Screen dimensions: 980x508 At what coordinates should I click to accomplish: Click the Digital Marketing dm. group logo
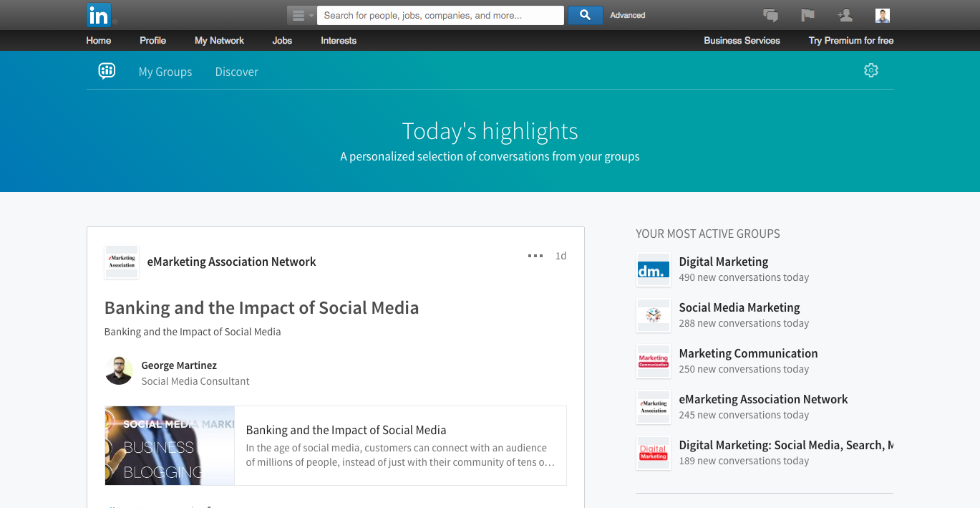pos(654,270)
